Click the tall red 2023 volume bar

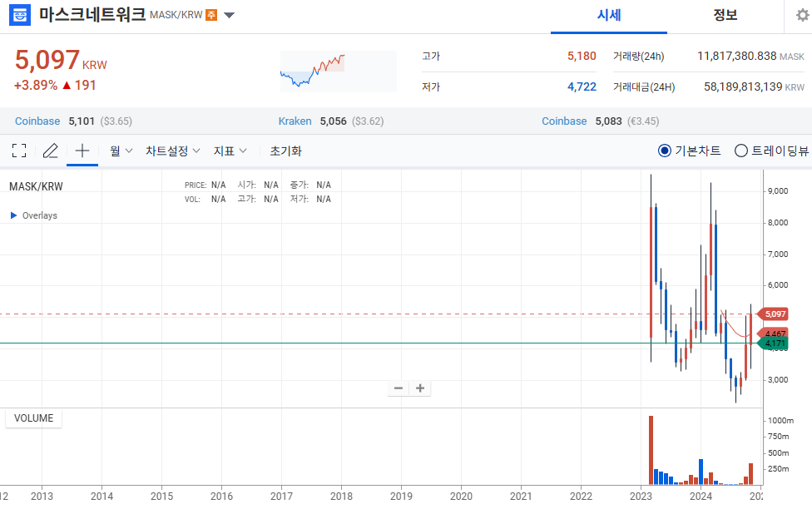click(651, 450)
